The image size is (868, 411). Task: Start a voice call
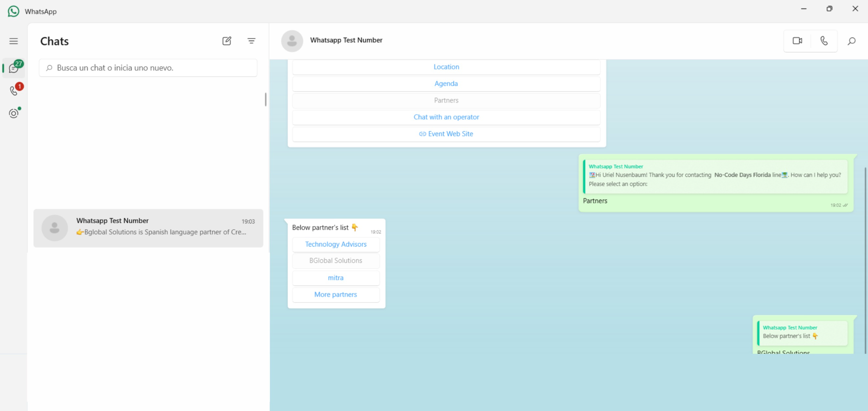pos(824,41)
